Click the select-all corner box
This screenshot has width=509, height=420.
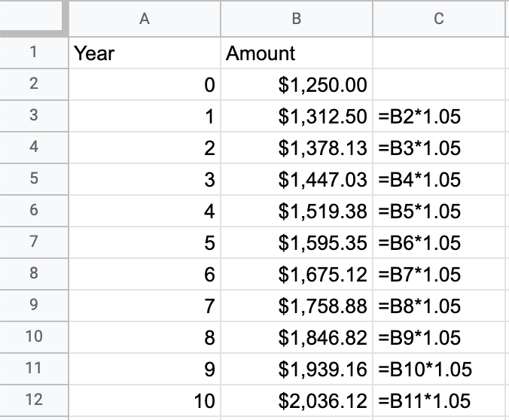pyautogui.click(x=31, y=15)
